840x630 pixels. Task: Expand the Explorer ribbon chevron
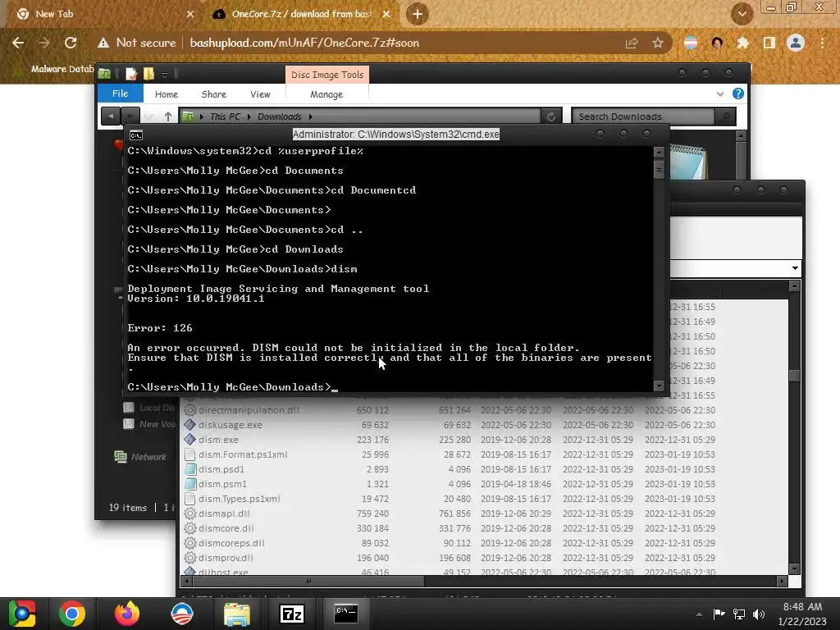(720, 94)
